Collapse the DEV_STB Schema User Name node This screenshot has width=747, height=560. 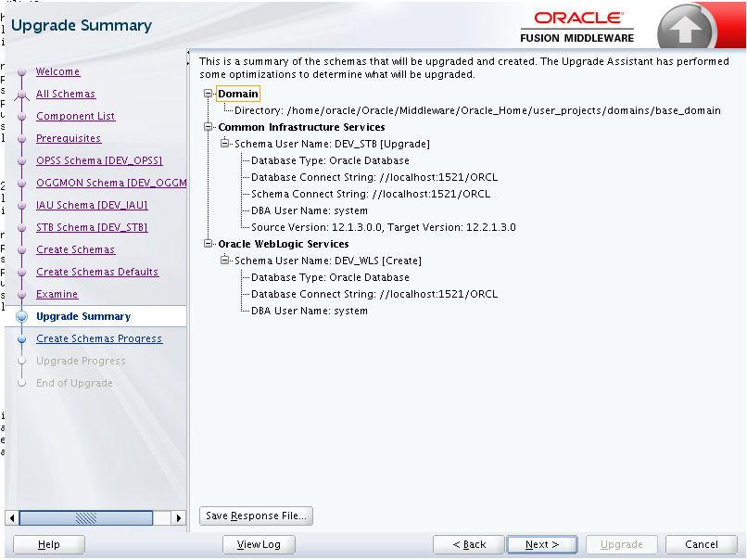(x=224, y=143)
